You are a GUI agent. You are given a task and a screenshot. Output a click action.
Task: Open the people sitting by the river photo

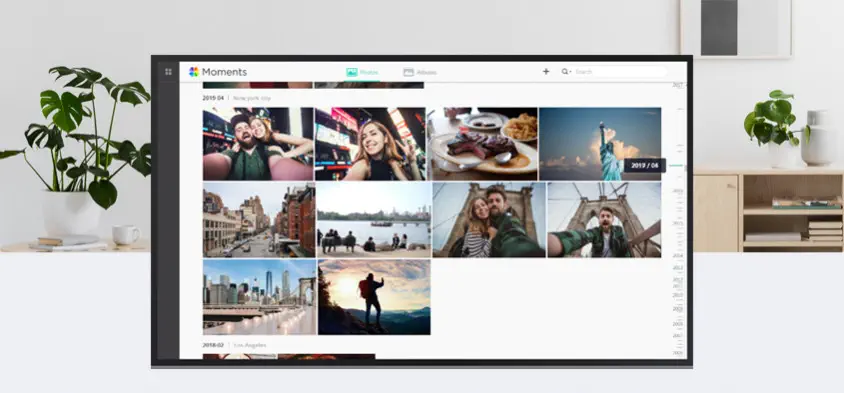(374, 220)
